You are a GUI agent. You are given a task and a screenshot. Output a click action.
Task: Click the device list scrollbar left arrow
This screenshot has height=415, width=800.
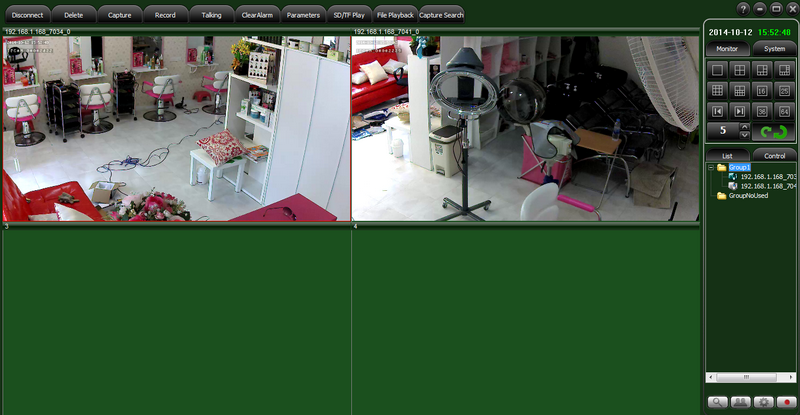pyautogui.click(x=711, y=377)
